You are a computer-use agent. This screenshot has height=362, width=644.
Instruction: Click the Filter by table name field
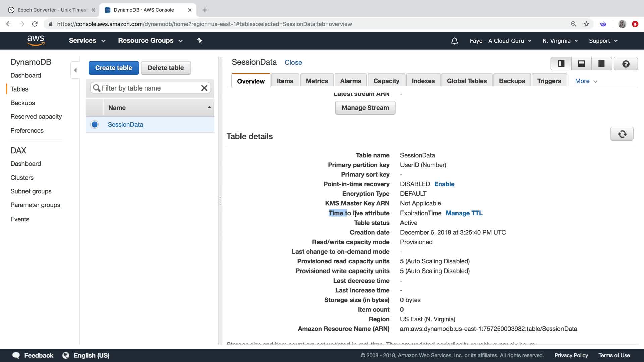pos(148,88)
